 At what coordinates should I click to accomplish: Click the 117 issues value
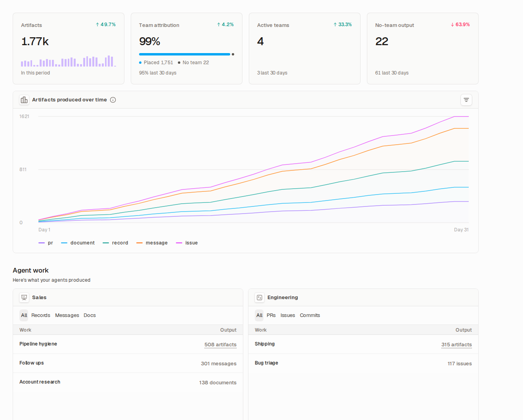coord(460,364)
